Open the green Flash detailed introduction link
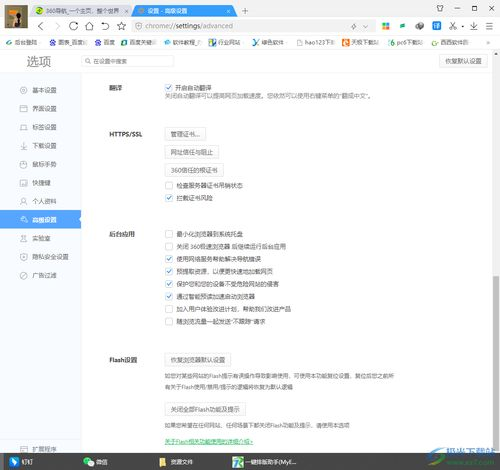Viewport: 500px width, 470px height. [209, 442]
